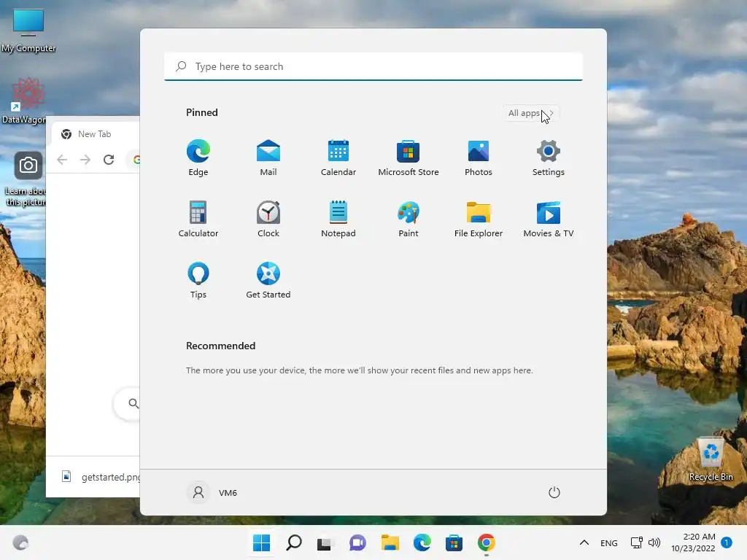The width and height of the screenshot is (747, 560).
Task: Open clock and date 2:20 AM
Action: tap(693, 542)
